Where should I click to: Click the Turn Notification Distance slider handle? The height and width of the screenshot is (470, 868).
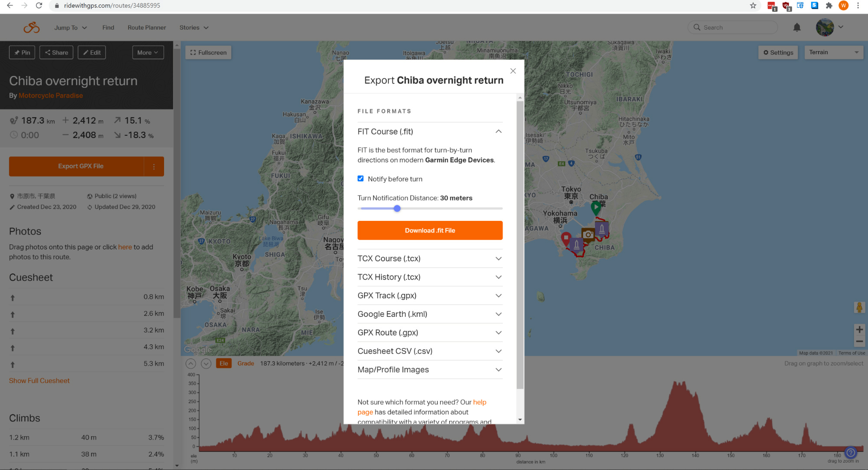[x=397, y=209]
